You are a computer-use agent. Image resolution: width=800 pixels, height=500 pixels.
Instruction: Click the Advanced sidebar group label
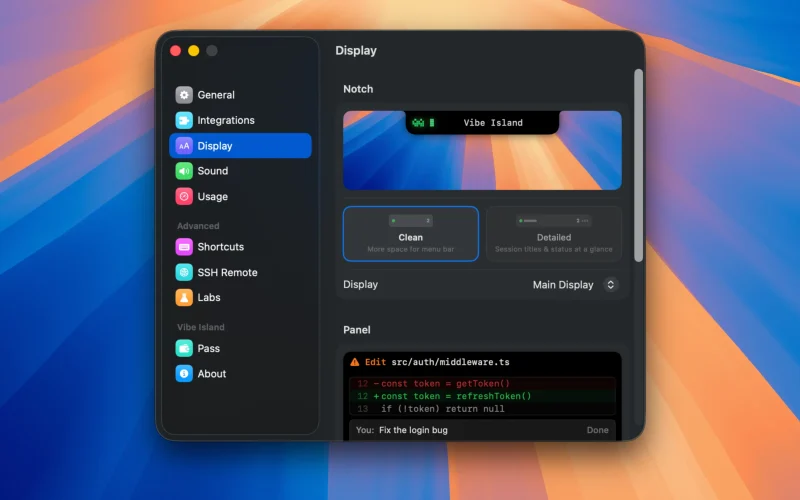198,226
